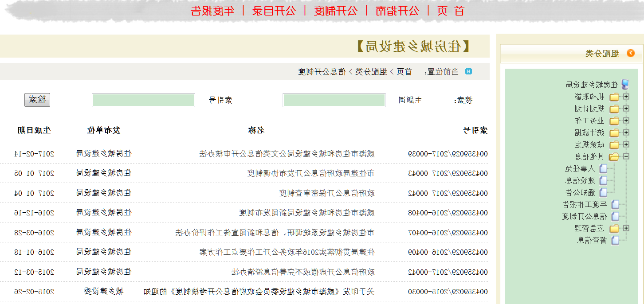Open 威海市住房和城乡建设局公文类信息公开审核办法

pyautogui.click(x=287, y=154)
